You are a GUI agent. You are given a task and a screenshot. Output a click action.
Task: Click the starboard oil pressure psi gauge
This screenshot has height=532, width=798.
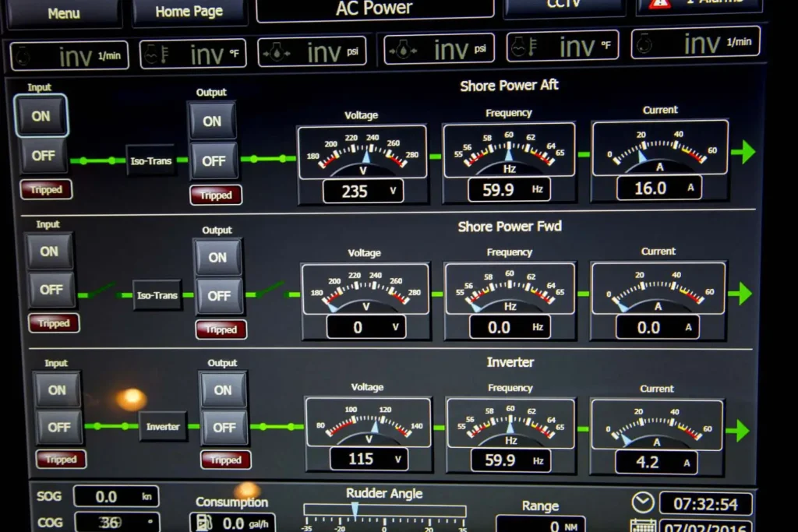(x=439, y=49)
